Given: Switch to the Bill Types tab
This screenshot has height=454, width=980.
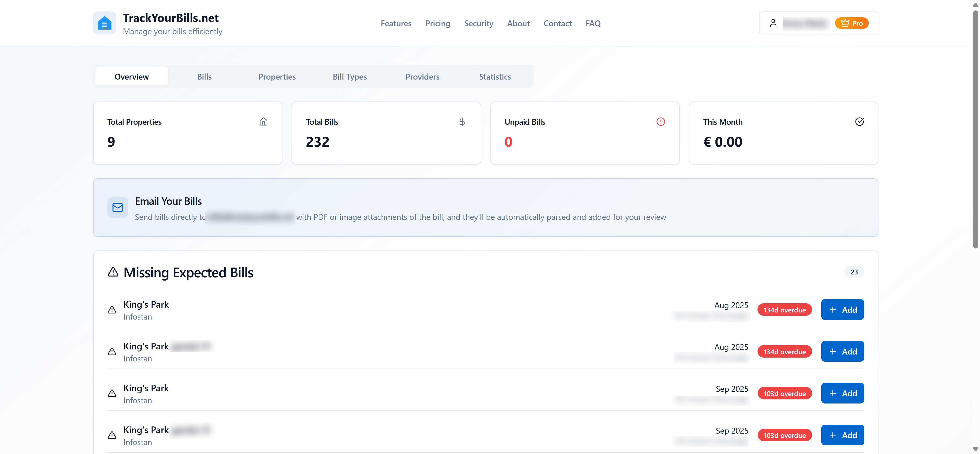Looking at the screenshot, I should [x=349, y=77].
